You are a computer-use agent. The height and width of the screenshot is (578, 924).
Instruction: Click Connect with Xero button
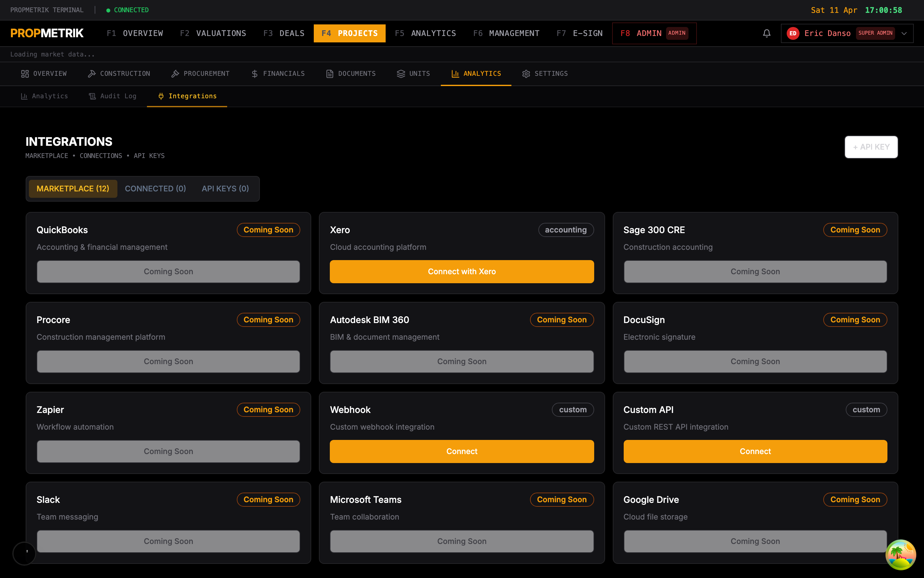click(x=462, y=271)
